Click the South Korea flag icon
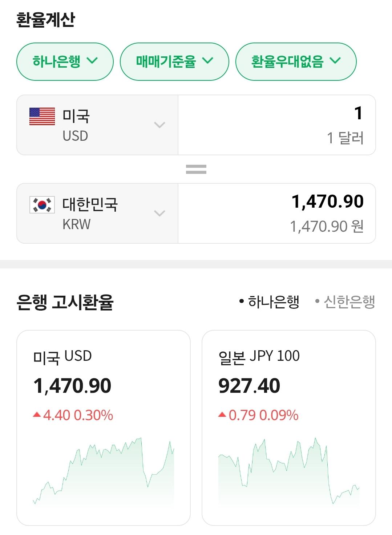This screenshot has height=535, width=392. 42,205
